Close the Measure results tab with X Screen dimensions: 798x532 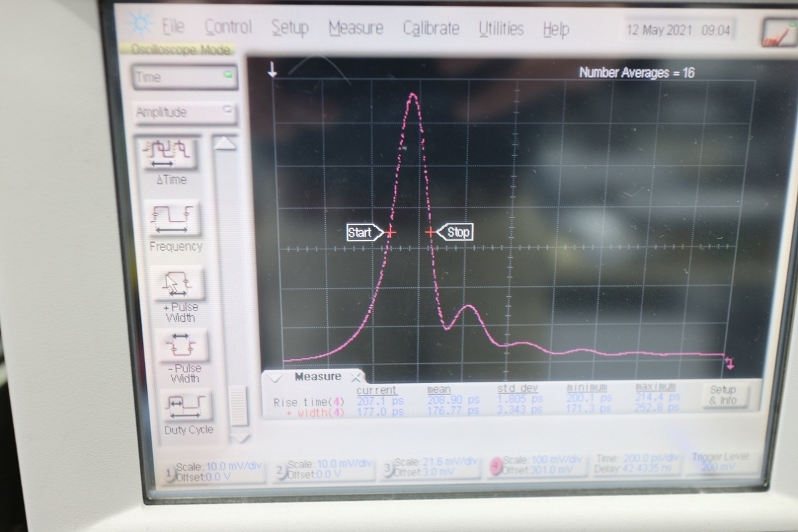tap(356, 376)
